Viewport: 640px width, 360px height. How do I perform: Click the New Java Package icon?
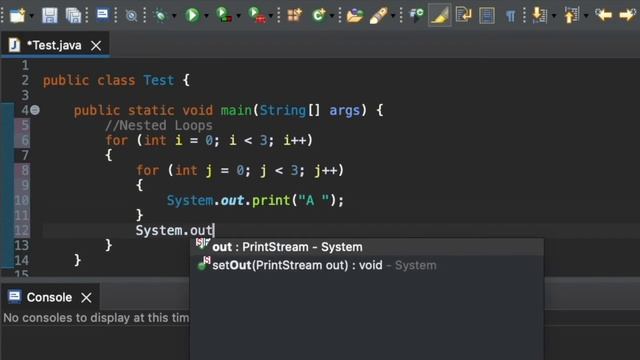click(295, 16)
